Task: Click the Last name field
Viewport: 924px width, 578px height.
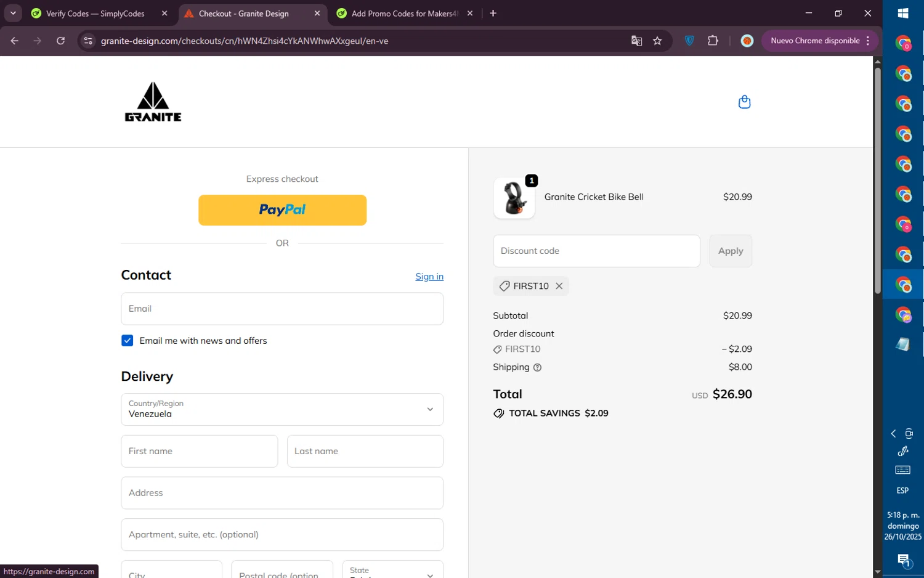Action: 365,451
